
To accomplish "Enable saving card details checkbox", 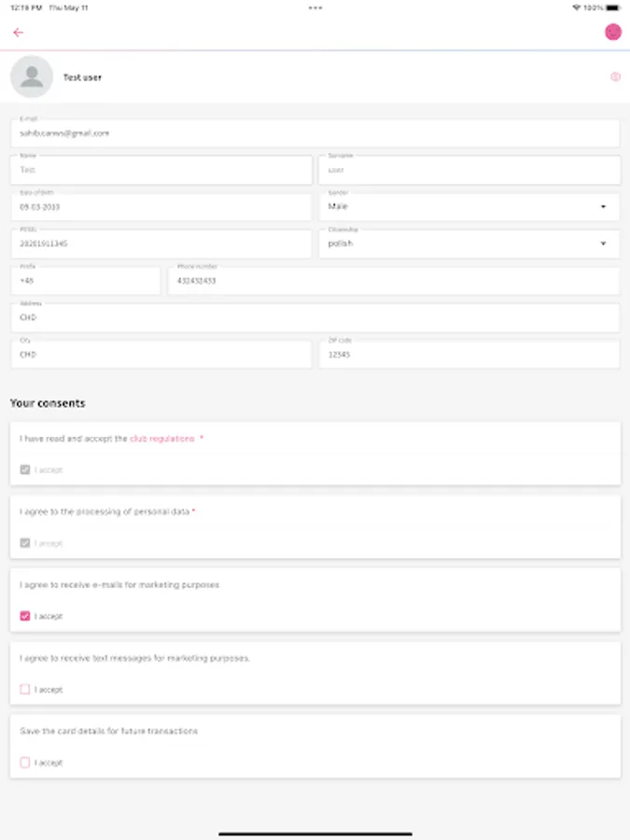I will click(x=25, y=763).
